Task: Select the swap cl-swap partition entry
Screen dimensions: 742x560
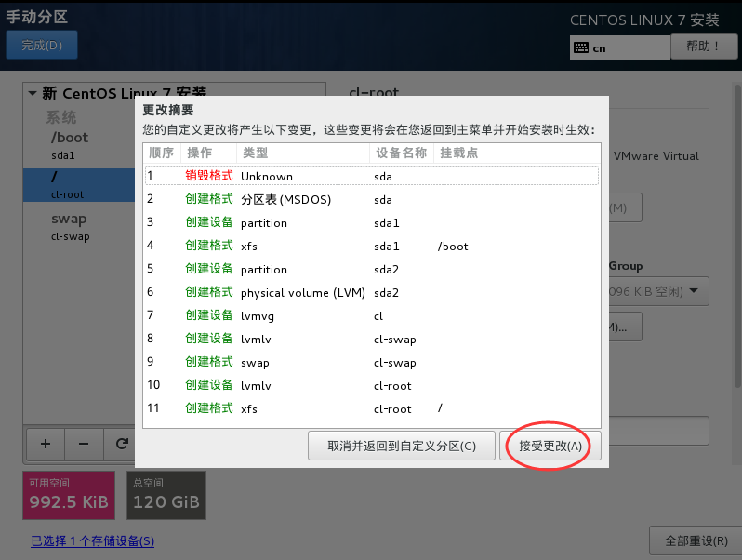Action: (79, 226)
